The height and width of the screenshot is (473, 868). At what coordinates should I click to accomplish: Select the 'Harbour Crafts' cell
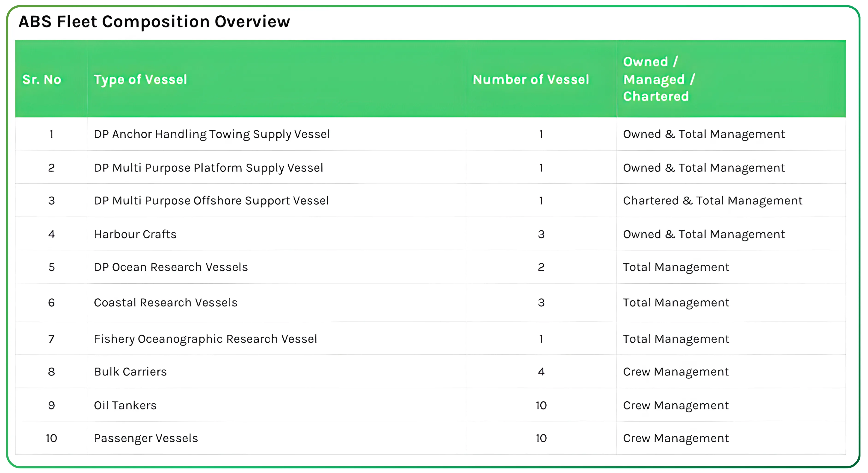coord(135,234)
